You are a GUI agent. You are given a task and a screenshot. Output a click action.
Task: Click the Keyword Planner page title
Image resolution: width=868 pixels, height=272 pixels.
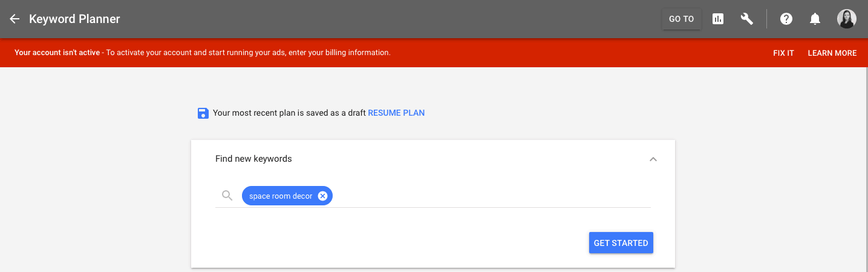[74, 19]
